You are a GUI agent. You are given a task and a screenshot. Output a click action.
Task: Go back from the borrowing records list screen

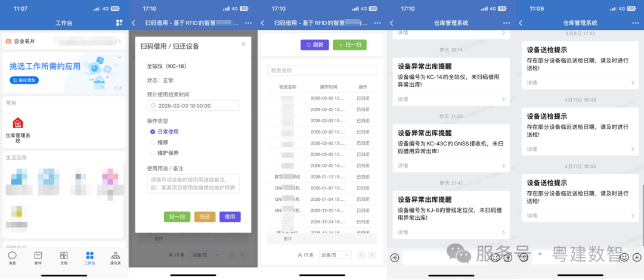point(262,23)
